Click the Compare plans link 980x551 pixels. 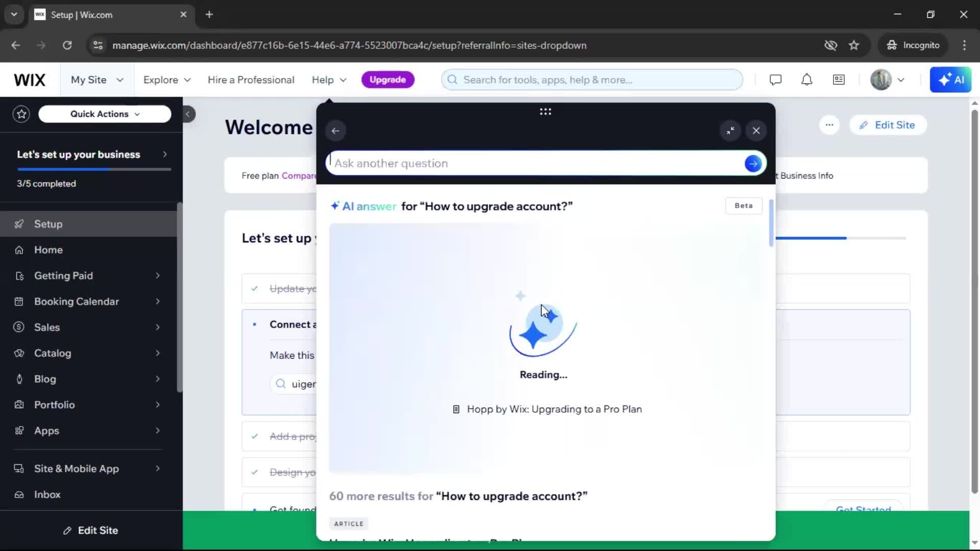[x=299, y=176]
